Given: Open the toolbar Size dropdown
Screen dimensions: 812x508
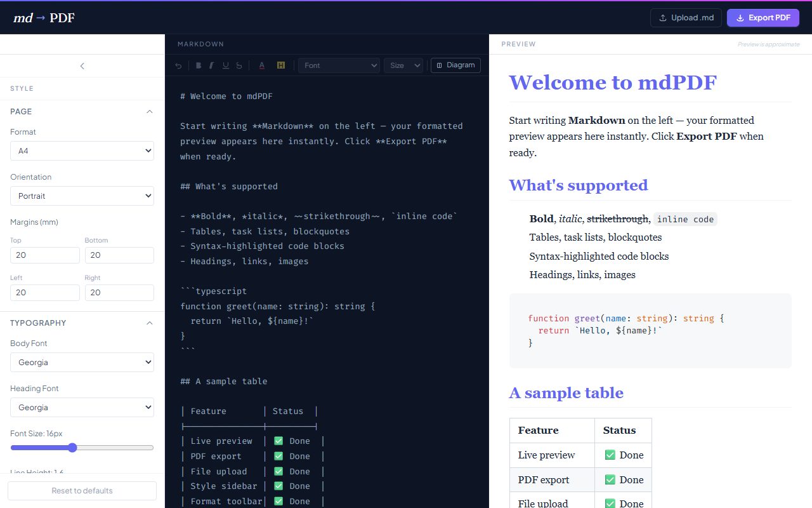Looking at the screenshot, I should click(x=403, y=65).
